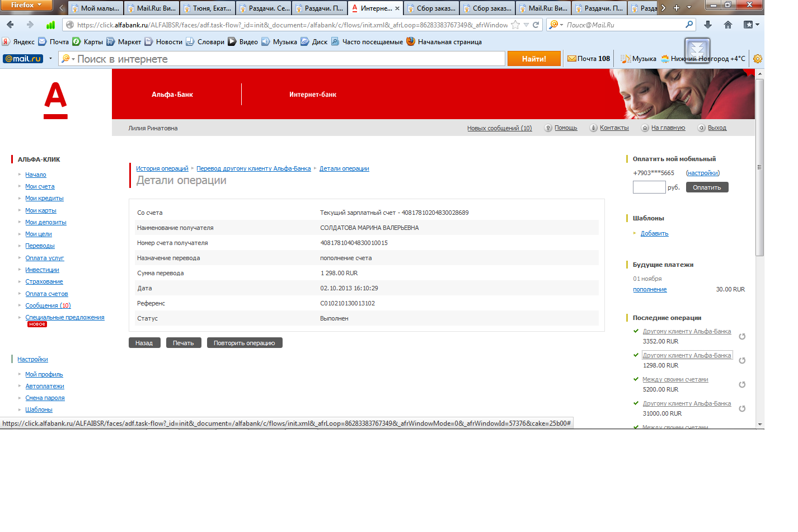Click the question-mark icon beside Помощь
Viewport: 798px width, 532px height.
548,128
